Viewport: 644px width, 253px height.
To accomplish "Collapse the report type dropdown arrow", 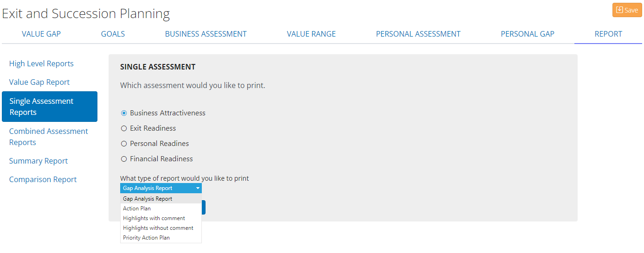I will point(198,188).
